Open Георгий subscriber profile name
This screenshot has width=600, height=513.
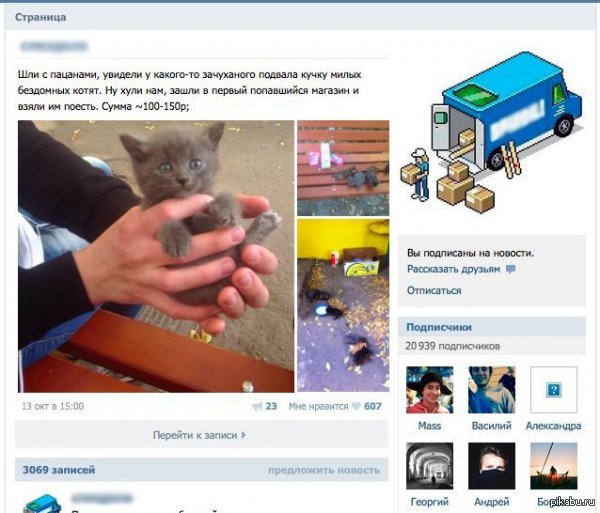coord(429,501)
